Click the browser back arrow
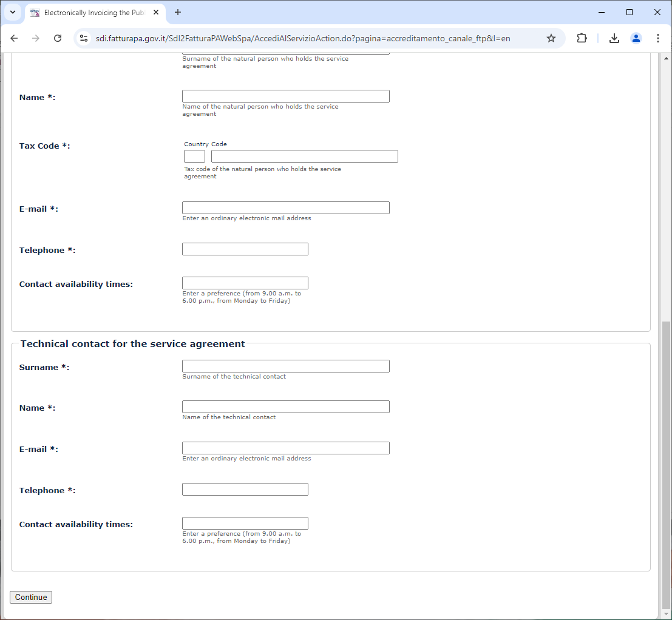 click(x=14, y=38)
